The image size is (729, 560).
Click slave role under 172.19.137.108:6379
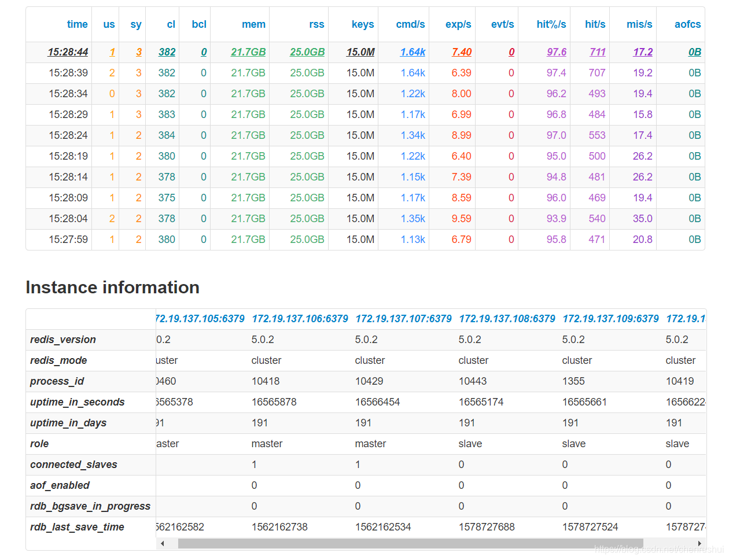pyautogui.click(x=470, y=444)
